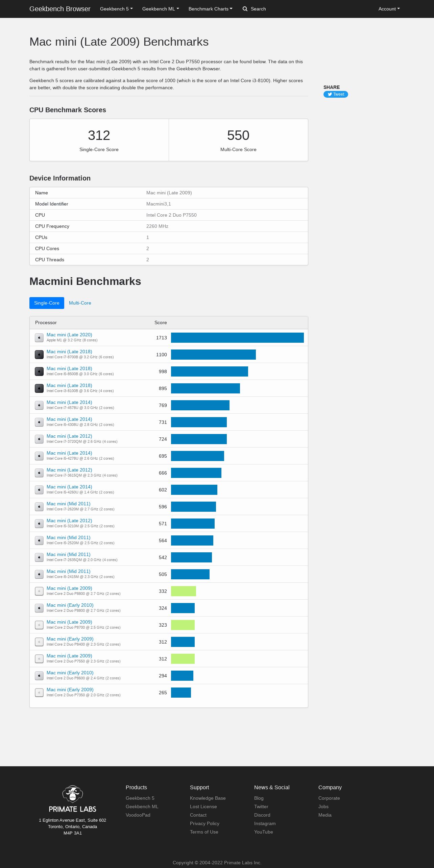Open Privacy Policy footer link
The image size is (434, 868).
pyautogui.click(x=204, y=823)
